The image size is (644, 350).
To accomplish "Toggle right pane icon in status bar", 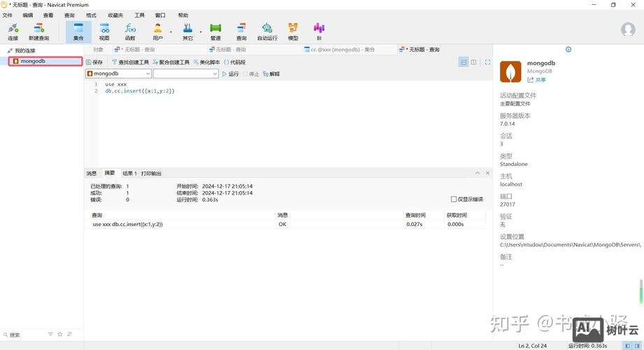I will (x=637, y=346).
